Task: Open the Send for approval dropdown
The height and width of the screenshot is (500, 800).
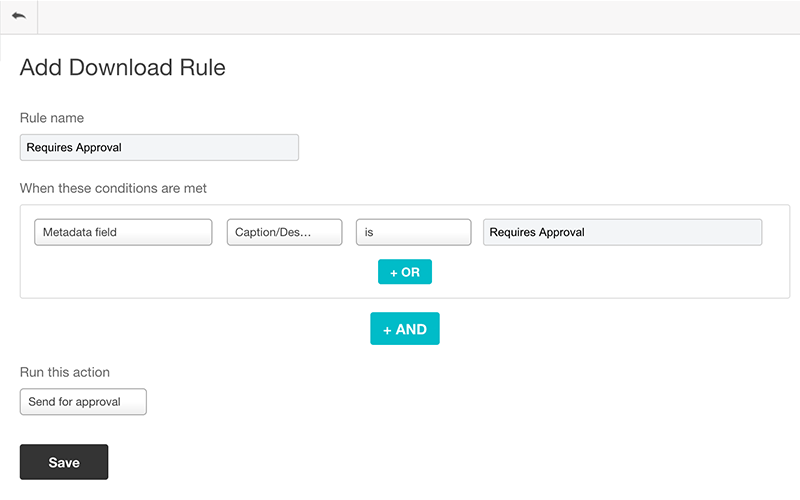Action: click(83, 402)
